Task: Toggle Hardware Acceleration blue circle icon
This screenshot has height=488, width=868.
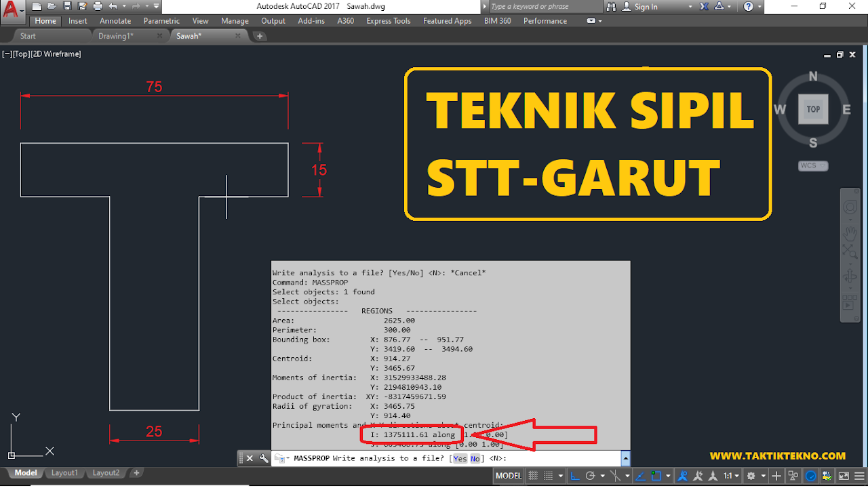Action: point(810,476)
